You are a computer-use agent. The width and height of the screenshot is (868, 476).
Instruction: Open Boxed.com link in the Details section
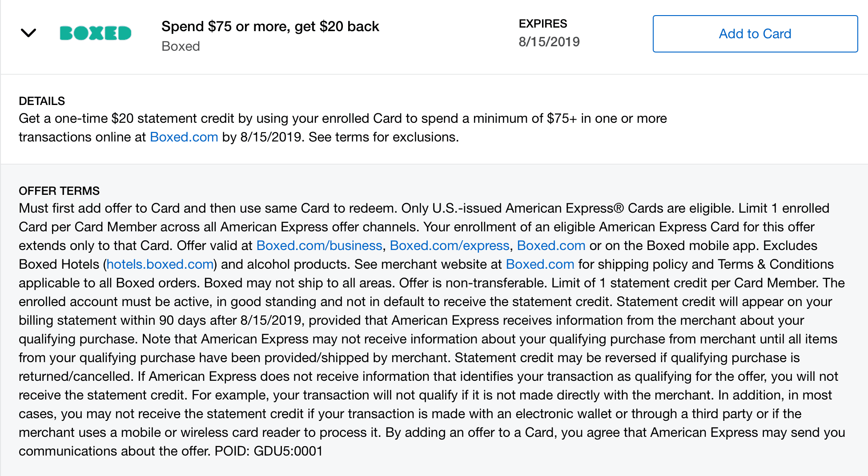point(184,137)
